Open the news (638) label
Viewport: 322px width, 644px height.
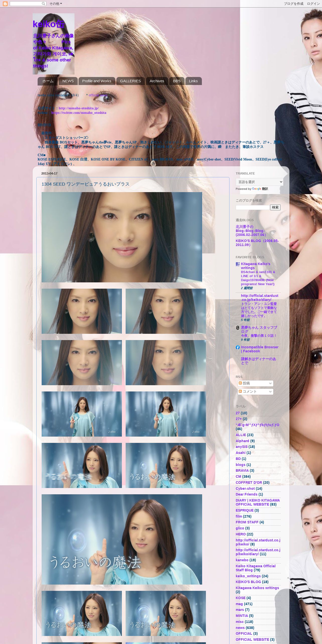[240, 628]
